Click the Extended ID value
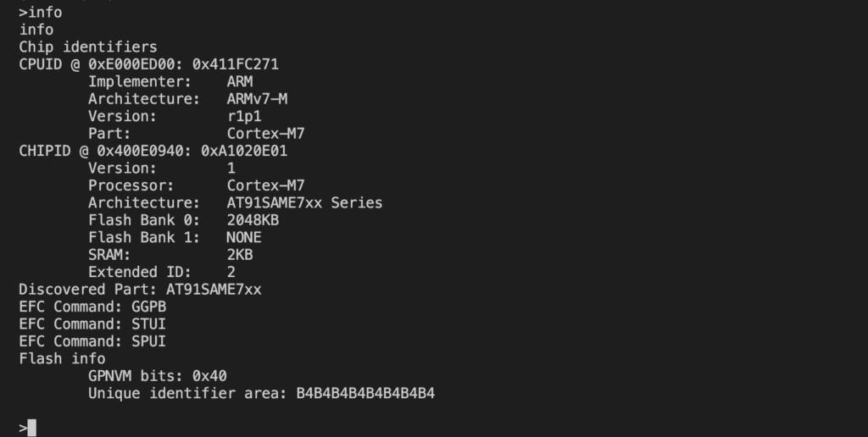The height and width of the screenshot is (437, 868). (x=231, y=272)
